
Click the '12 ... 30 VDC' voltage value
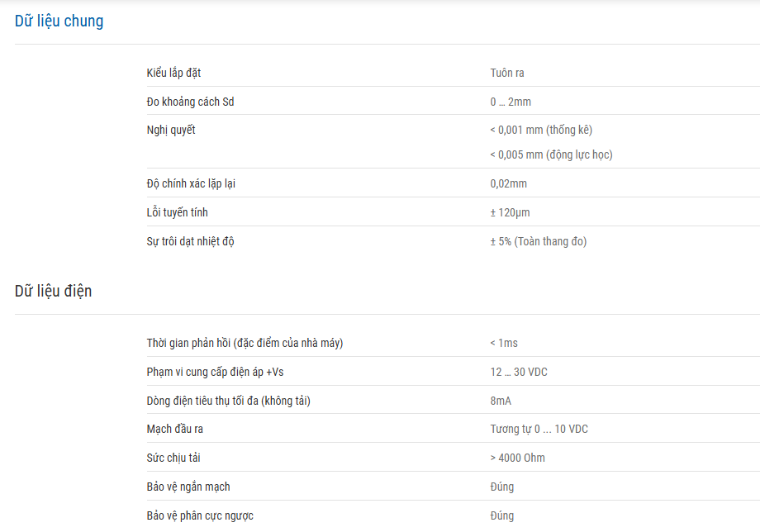click(519, 372)
